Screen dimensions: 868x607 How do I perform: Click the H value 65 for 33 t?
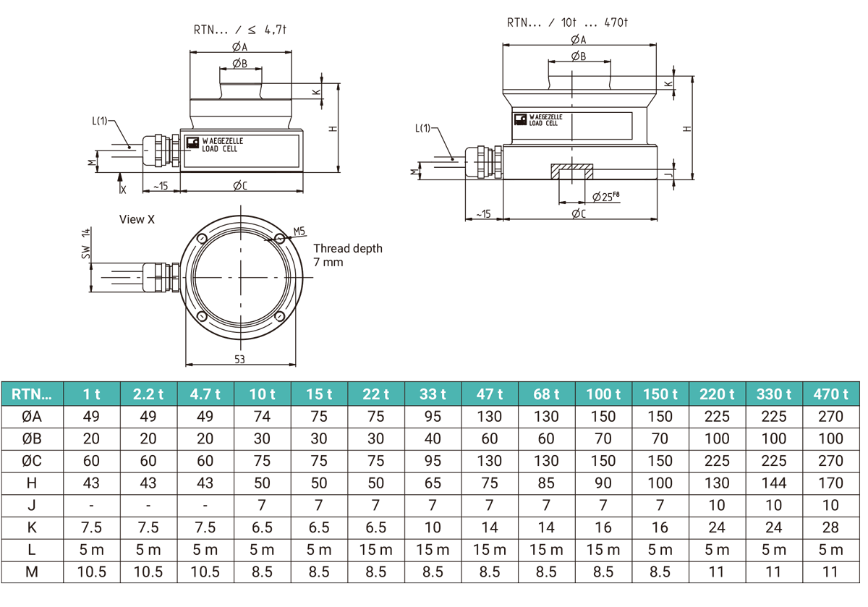click(433, 483)
